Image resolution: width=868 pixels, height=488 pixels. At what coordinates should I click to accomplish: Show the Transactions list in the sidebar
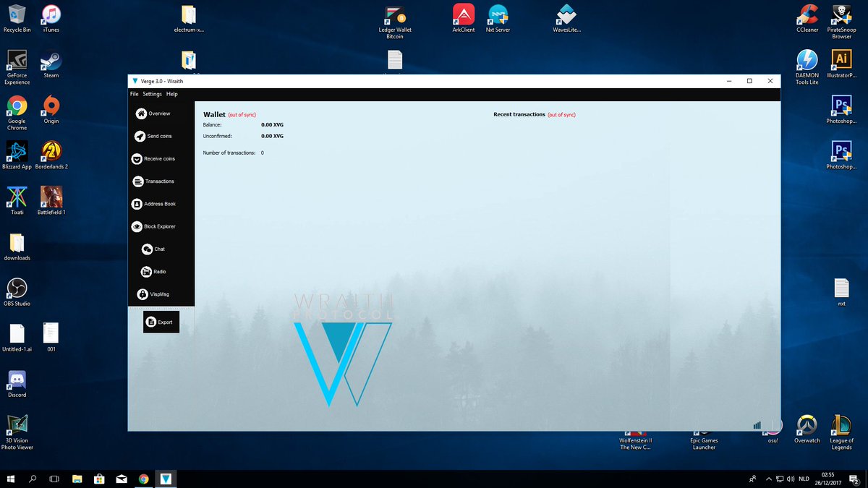tap(153, 181)
